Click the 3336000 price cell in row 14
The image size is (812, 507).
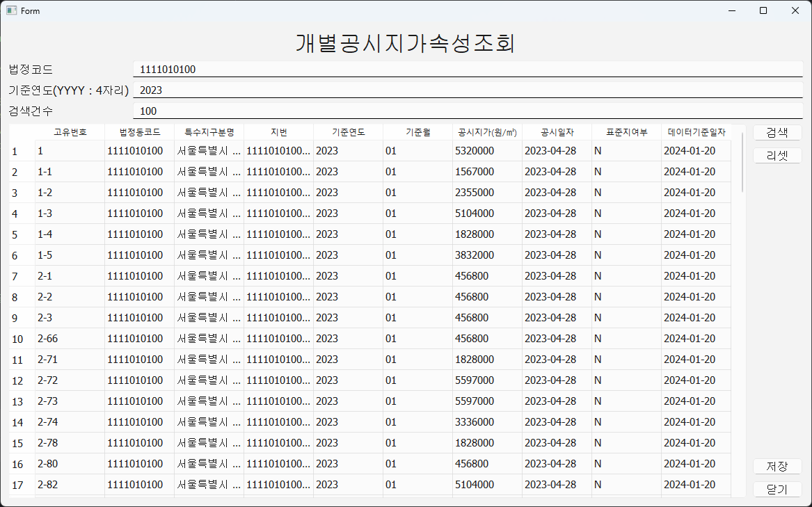click(x=486, y=422)
